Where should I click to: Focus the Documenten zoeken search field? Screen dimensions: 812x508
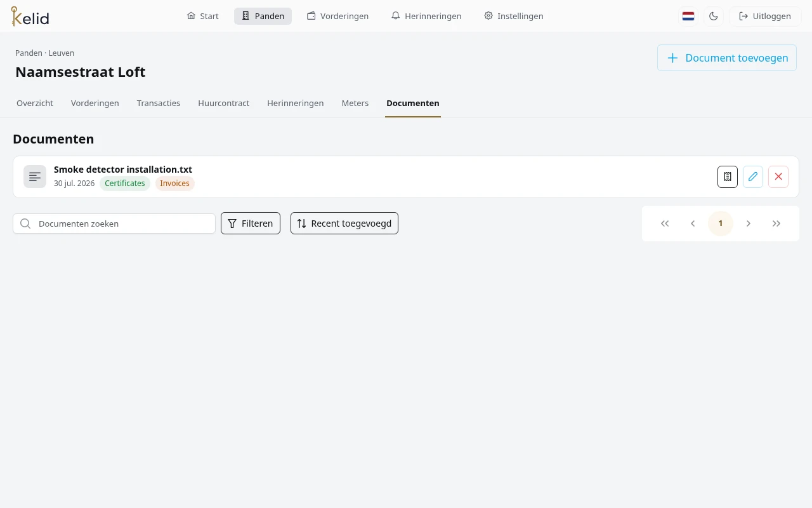pos(114,224)
